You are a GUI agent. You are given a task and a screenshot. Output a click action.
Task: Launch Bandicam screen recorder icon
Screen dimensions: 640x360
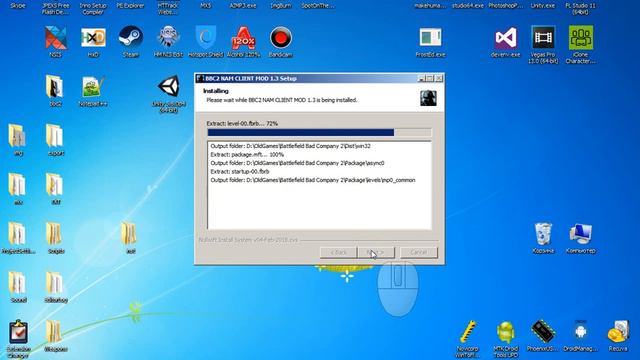pos(281,39)
